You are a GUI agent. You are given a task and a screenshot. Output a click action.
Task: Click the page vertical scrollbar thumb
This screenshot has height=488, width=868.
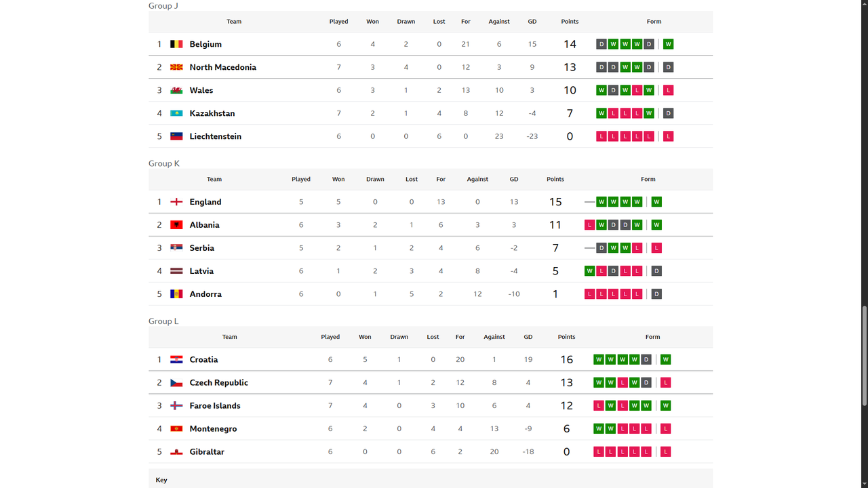[x=864, y=356]
